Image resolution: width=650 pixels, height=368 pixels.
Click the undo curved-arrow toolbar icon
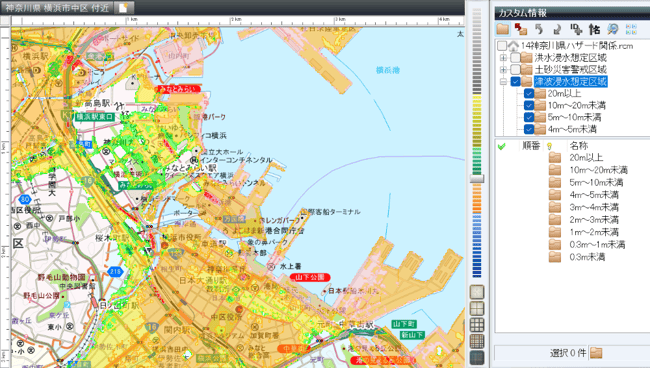tap(539, 29)
